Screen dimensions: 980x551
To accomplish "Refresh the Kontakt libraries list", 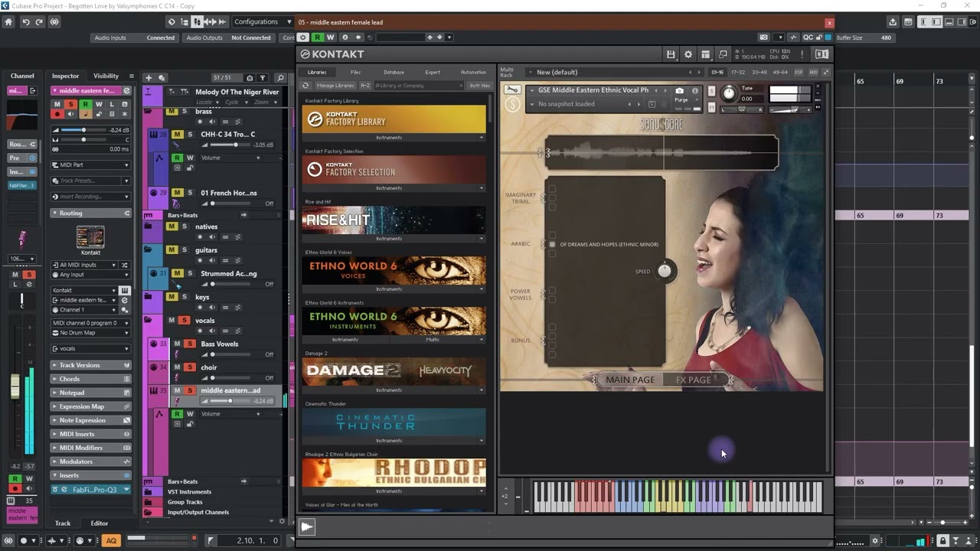I will [x=307, y=86].
